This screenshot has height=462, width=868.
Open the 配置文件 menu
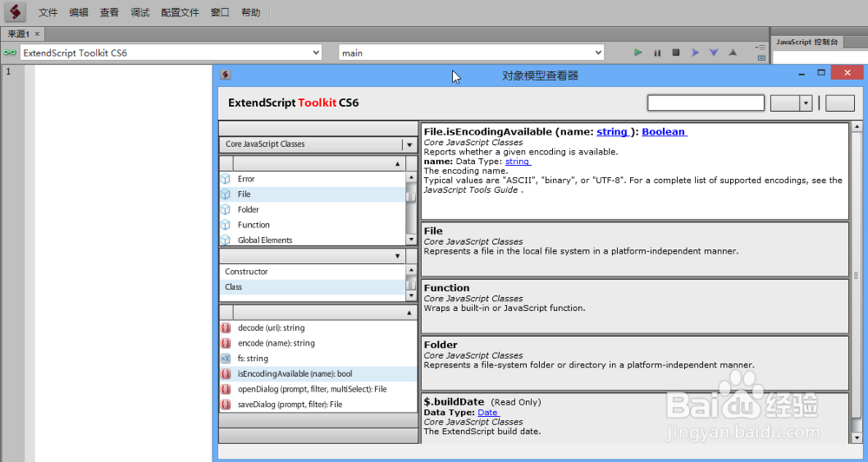pos(180,12)
